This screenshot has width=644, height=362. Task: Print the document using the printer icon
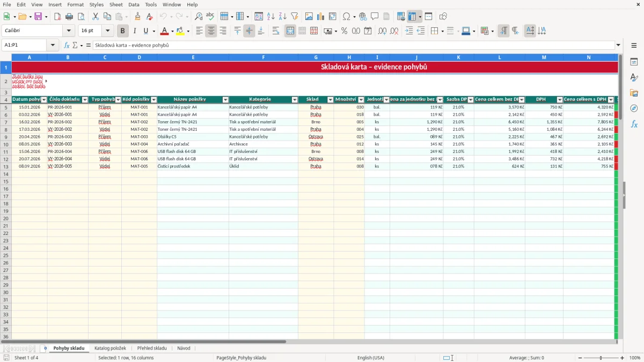coord(69,17)
